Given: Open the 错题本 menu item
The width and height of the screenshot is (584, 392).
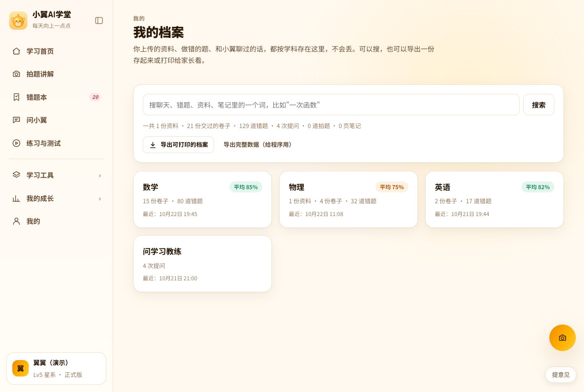Looking at the screenshot, I should 57,97.
